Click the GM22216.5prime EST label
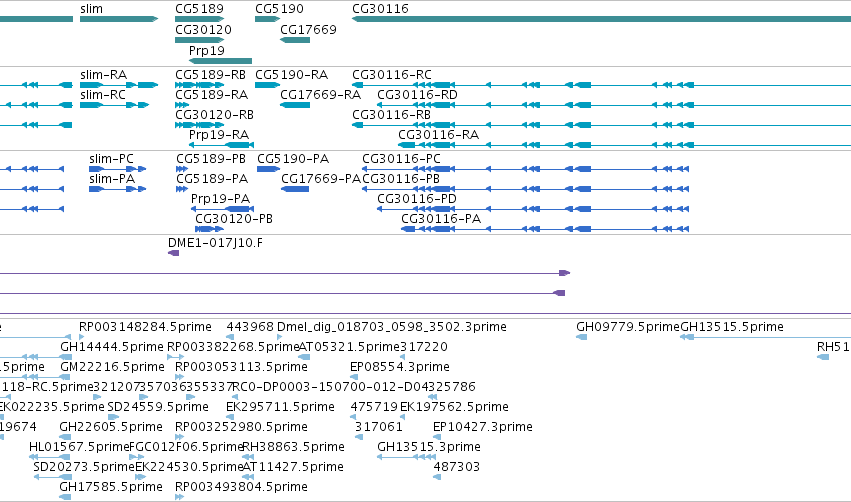The width and height of the screenshot is (851, 502). coord(112,367)
